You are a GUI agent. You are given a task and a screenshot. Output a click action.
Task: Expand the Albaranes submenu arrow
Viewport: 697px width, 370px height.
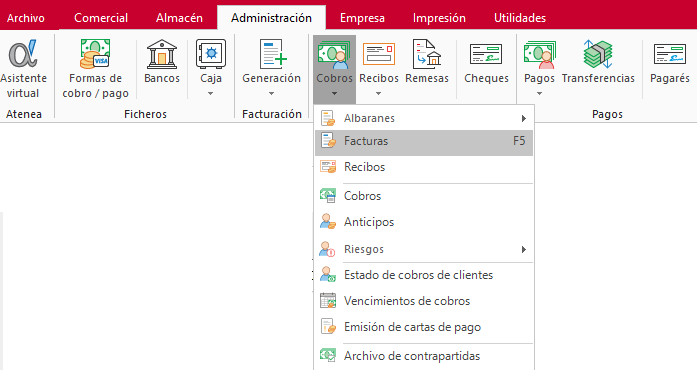524,118
